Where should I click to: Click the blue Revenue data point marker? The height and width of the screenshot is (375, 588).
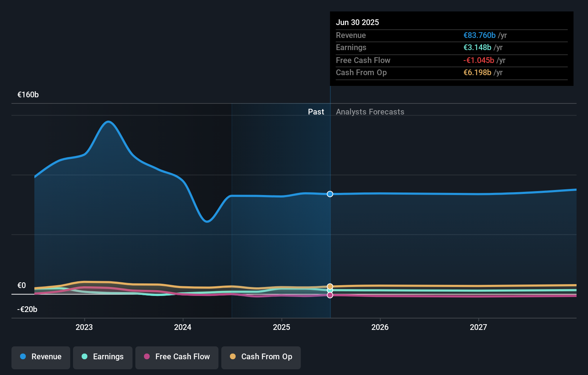pyautogui.click(x=330, y=194)
